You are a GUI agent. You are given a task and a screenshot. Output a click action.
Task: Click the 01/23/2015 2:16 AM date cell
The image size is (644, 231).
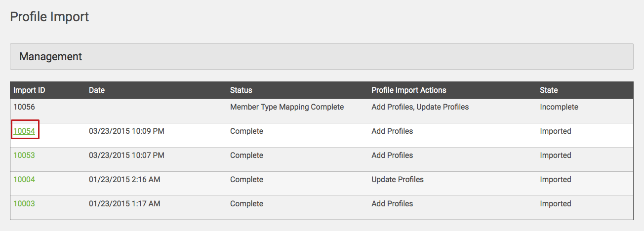pyautogui.click(x=124, y=180)
